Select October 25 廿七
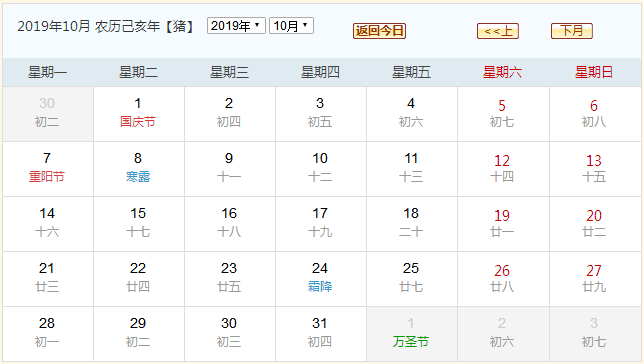Screen dimensions: 644x364 pyautogui.click(x=412, y=279)
